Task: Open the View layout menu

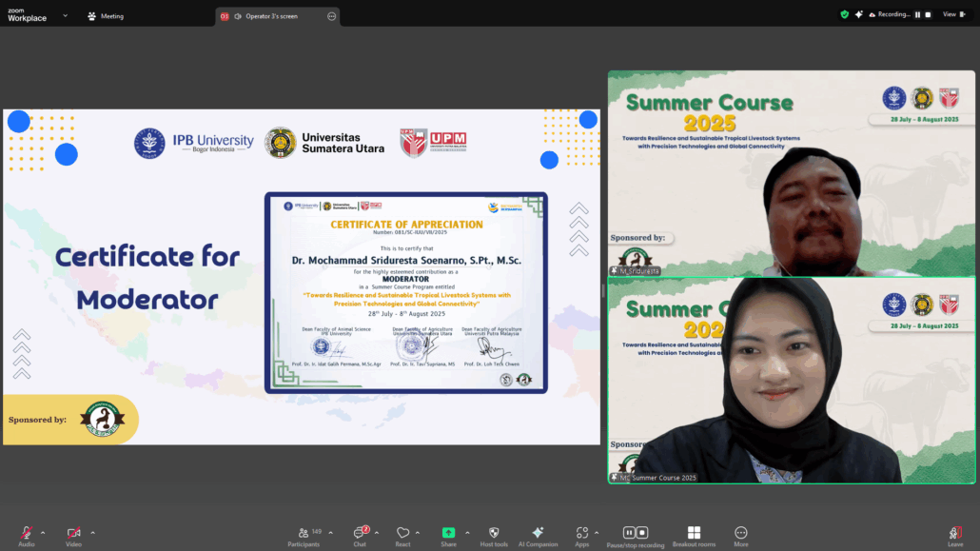Action: click(951, 14)
